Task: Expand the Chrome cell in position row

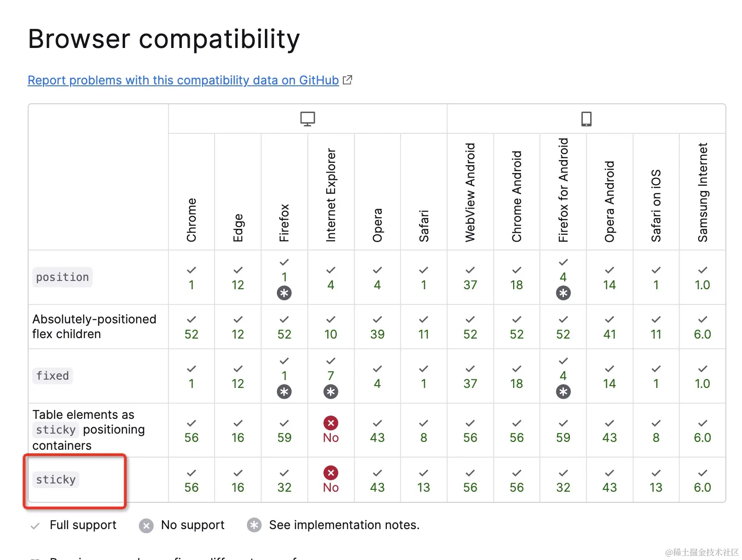Action: tap(191, 278)
